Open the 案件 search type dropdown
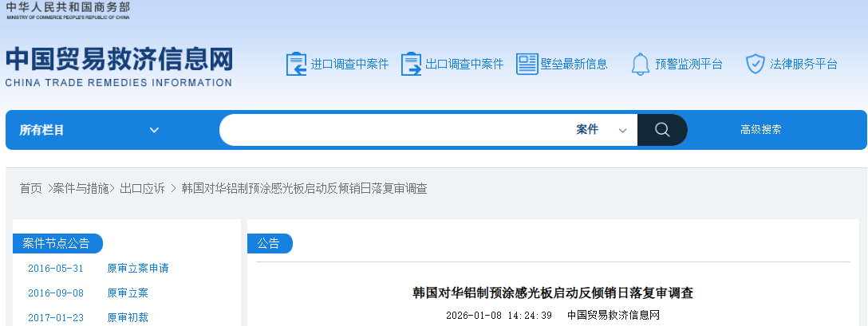This screenshot has height=326, width=868. (x=602, y=130)
